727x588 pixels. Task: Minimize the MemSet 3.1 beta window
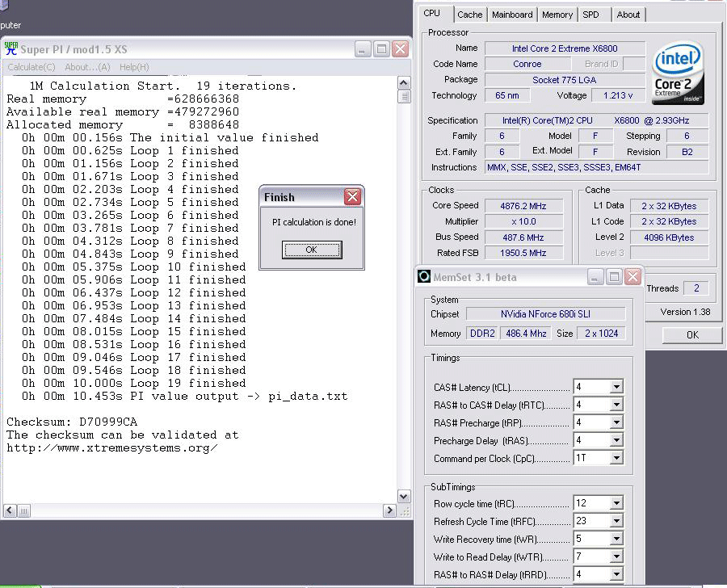point(595,277)
